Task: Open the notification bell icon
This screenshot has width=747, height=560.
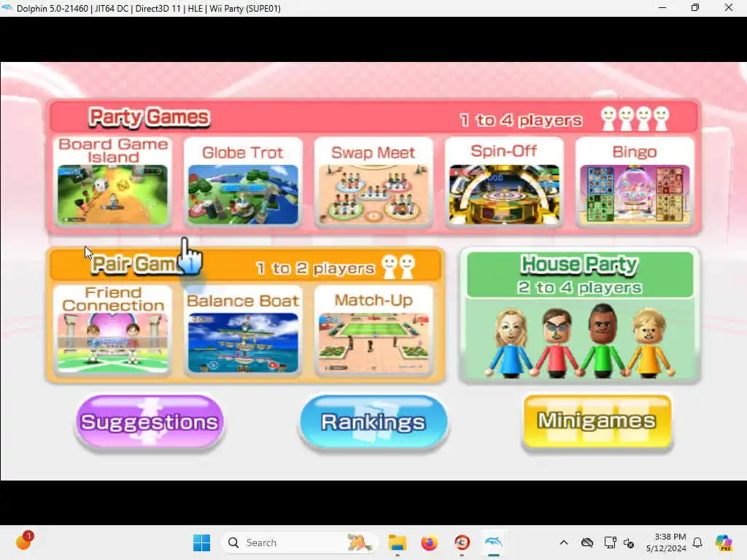Action: pos(697,542)
